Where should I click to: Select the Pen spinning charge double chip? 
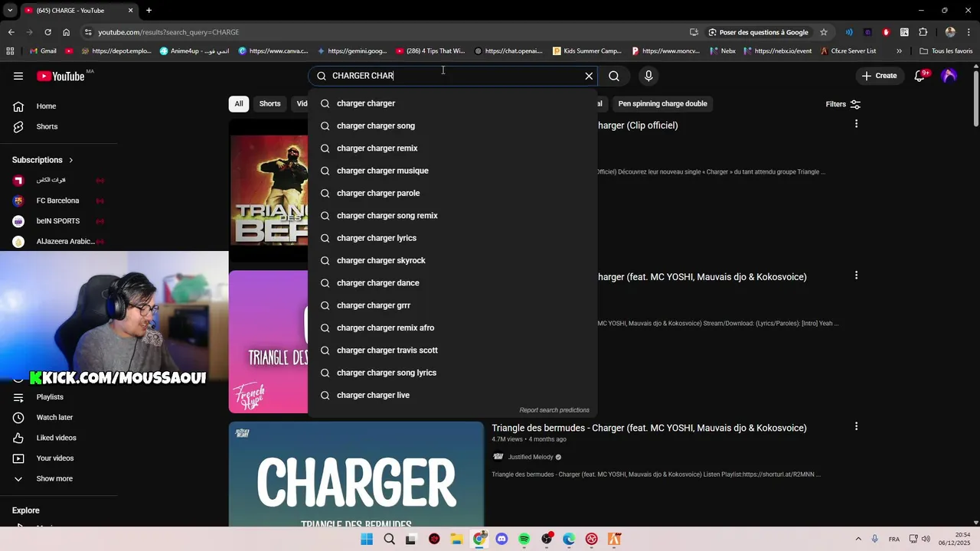(662, 104)
